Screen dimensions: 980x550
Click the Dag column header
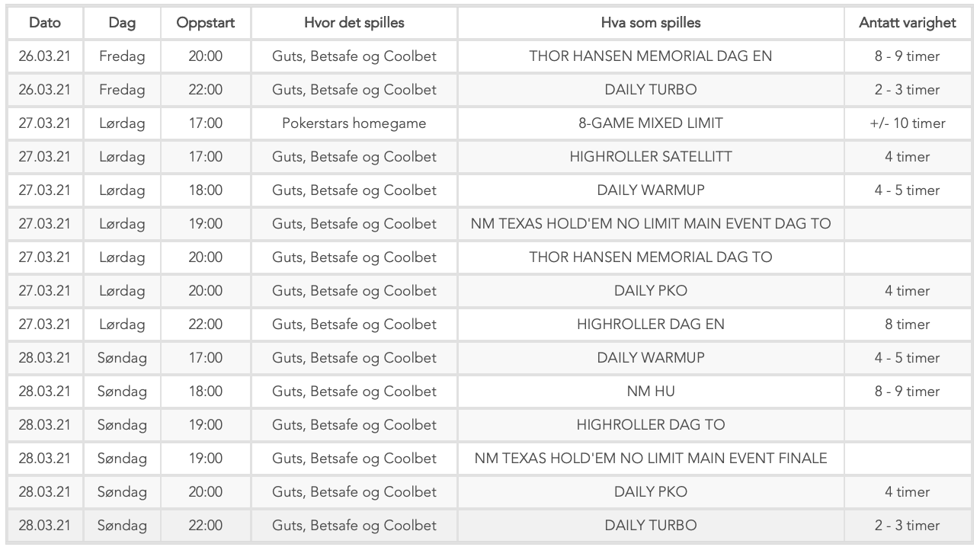click(122, 23)
